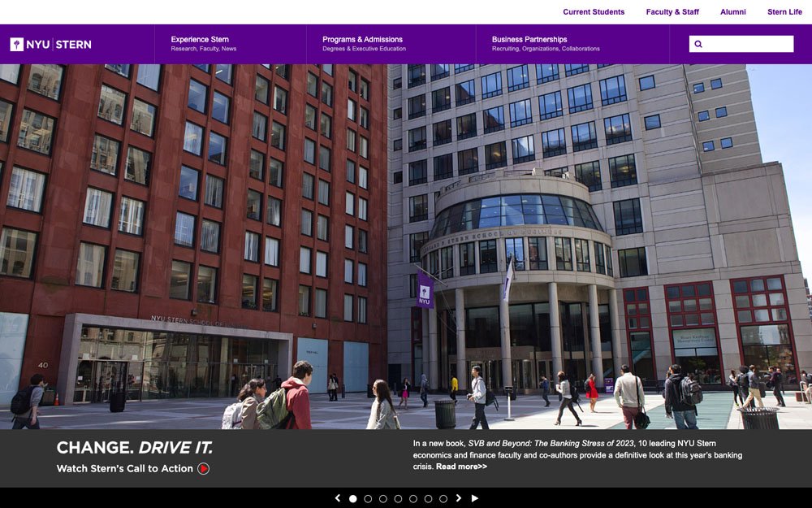This screenshot has height=508, width=812.
Task: Select the second carousel dot
Action: (368, 499)
